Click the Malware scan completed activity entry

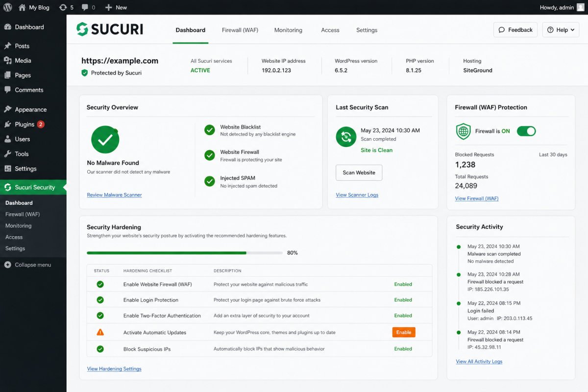pyautogui.click(x=494, y=254)
